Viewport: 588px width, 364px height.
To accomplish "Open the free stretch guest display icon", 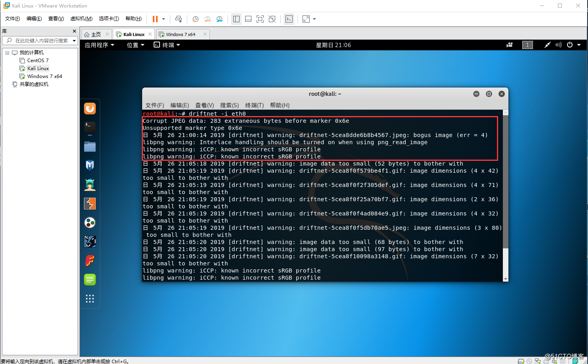I will [306, 19].
